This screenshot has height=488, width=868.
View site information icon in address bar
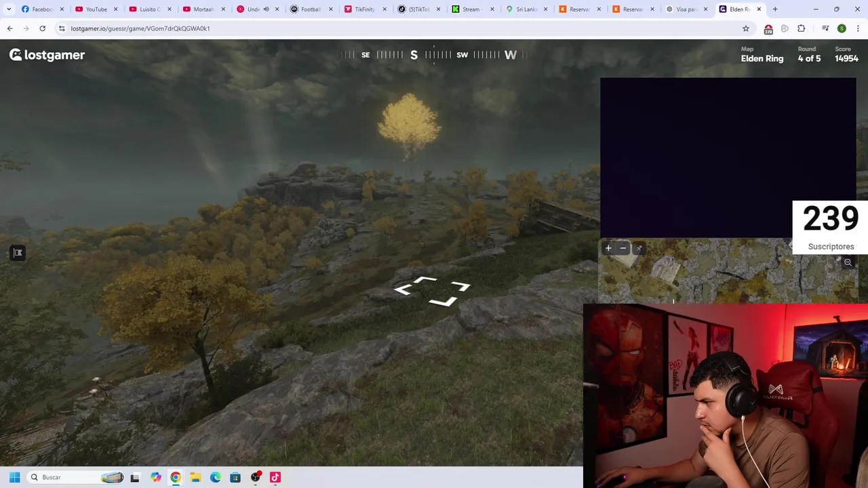click(62, 28)
